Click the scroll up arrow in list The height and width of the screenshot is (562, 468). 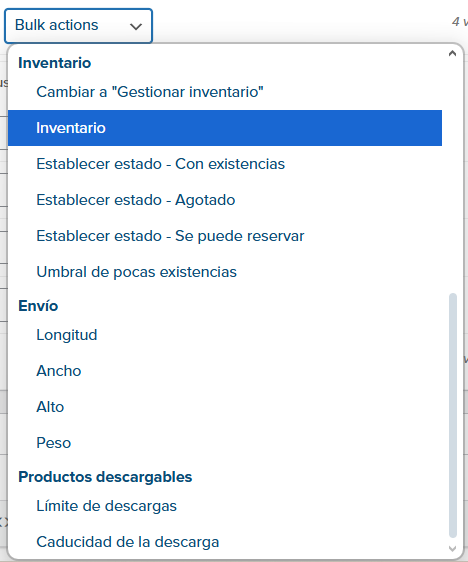pos(452,53)
